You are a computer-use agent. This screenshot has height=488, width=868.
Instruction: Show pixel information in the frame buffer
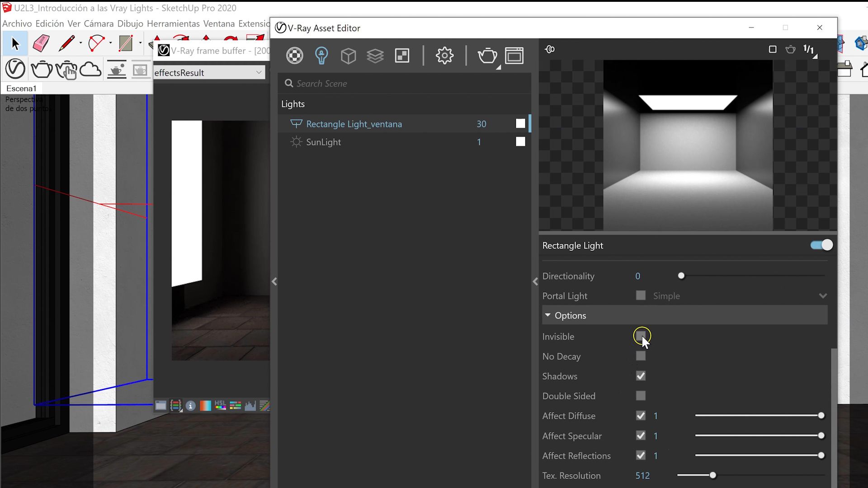(x=190, y=405)
